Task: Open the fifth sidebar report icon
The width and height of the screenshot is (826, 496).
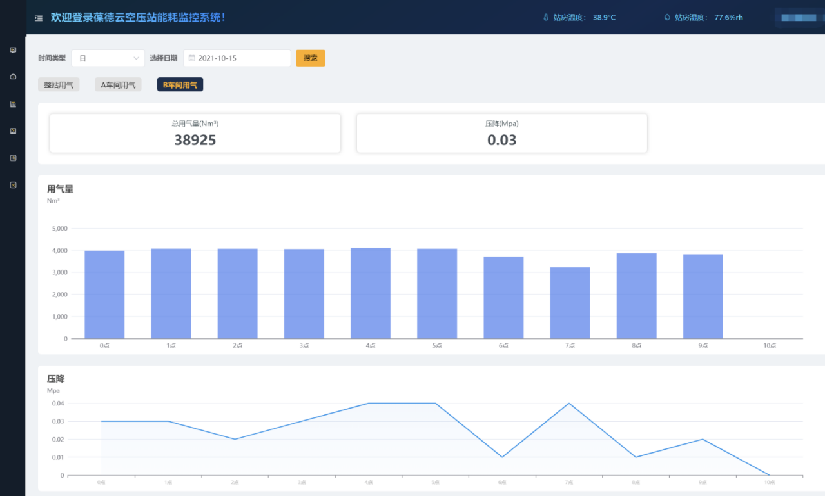Action: click(x=12, y=158)
